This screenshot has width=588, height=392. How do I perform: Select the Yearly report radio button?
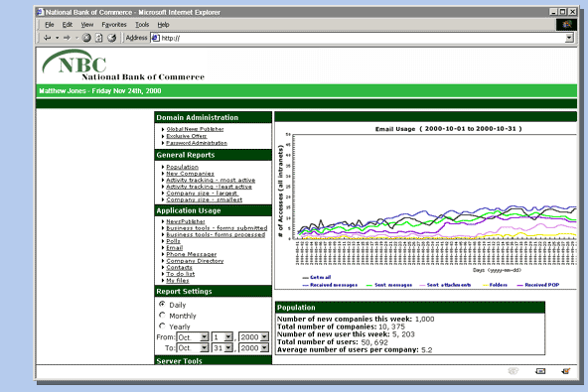point(162,326)
